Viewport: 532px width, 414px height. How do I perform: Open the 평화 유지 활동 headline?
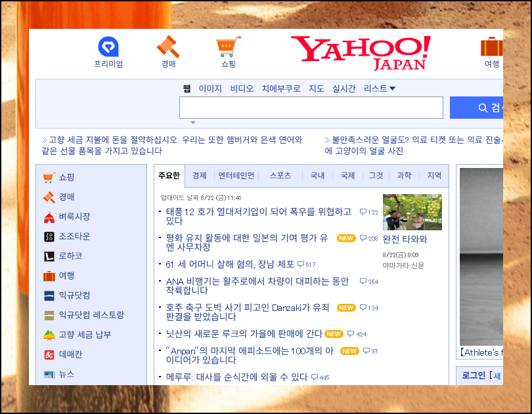pyautogui.click(x=247, y=243)
